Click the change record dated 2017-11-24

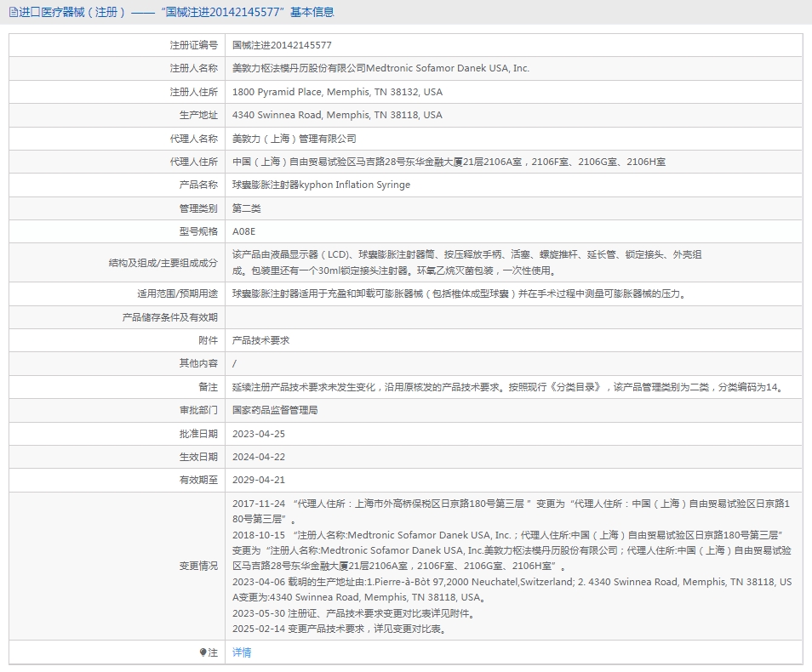pyautogui.click(x=511, y=511)
